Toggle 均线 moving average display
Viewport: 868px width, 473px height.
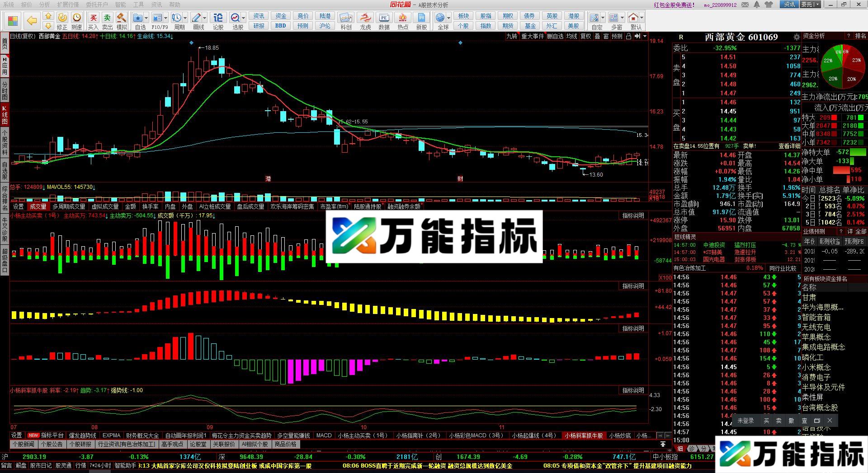click(x=571, y=37)
